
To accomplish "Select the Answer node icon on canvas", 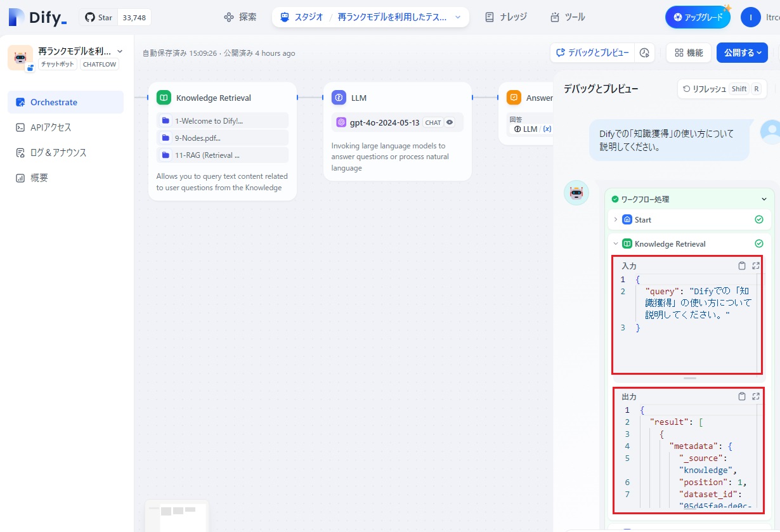I will click(x=514, y=98).
